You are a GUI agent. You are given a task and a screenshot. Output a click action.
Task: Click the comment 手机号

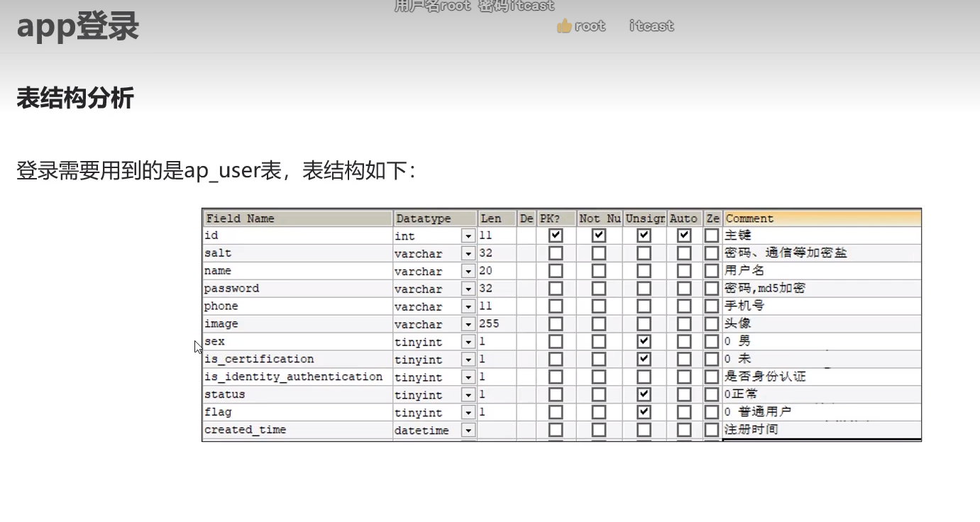[x=744, y=306]
